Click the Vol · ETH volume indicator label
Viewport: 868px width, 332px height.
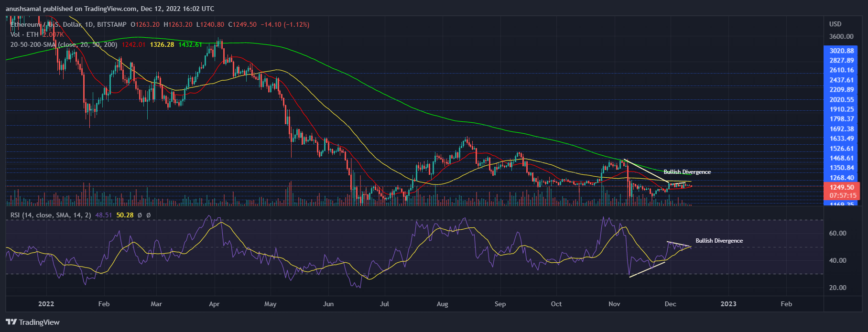tap(24, 34)
